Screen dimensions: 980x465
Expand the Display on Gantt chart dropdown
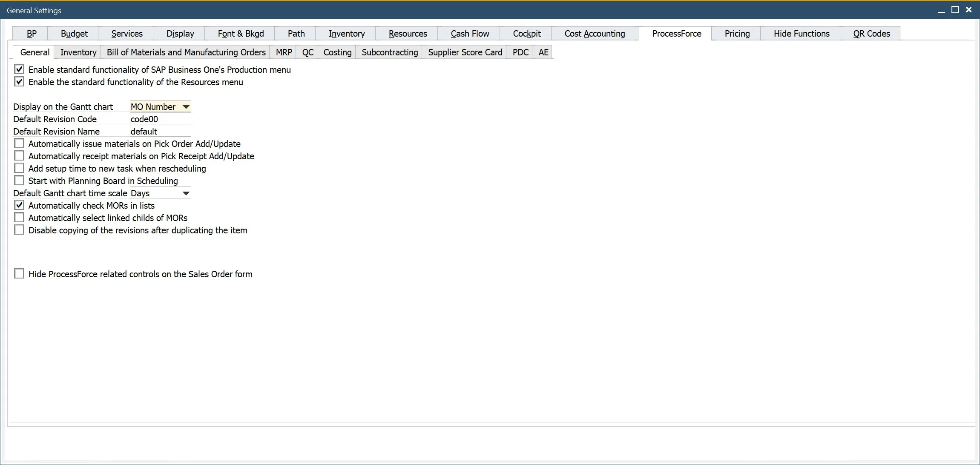(186, 106)
